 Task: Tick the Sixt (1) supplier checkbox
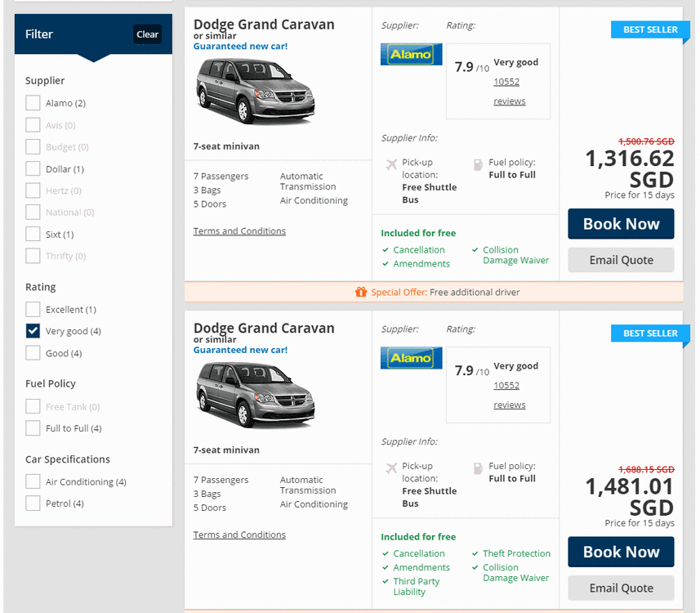click(33, 234)
